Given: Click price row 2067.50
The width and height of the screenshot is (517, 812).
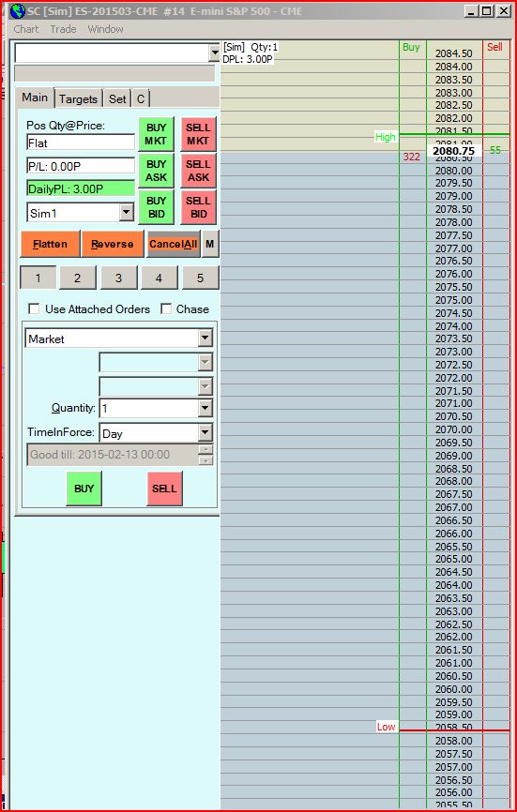Looking at the screenshot, I should [x=454, y=494].
